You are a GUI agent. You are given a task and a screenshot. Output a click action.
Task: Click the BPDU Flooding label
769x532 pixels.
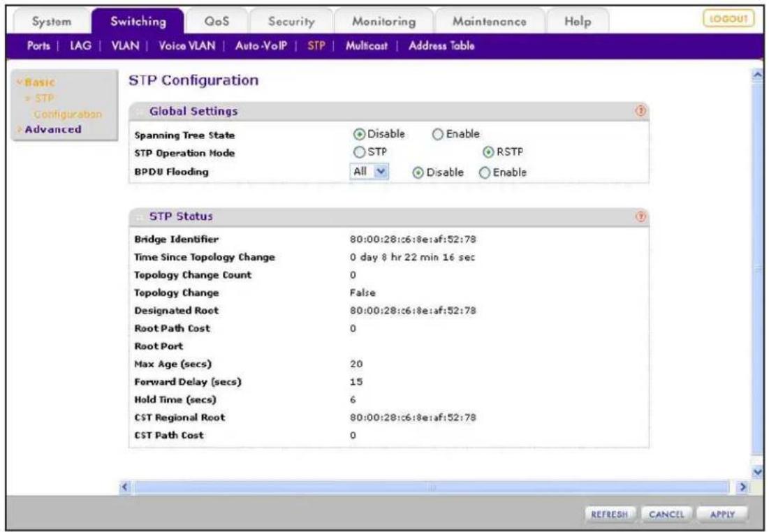172,172
